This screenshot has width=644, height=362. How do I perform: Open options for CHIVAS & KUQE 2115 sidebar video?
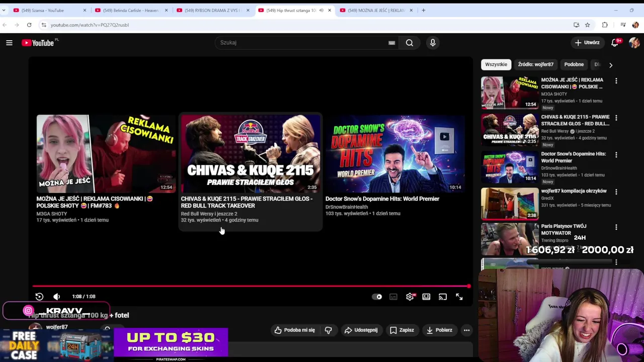616,118
